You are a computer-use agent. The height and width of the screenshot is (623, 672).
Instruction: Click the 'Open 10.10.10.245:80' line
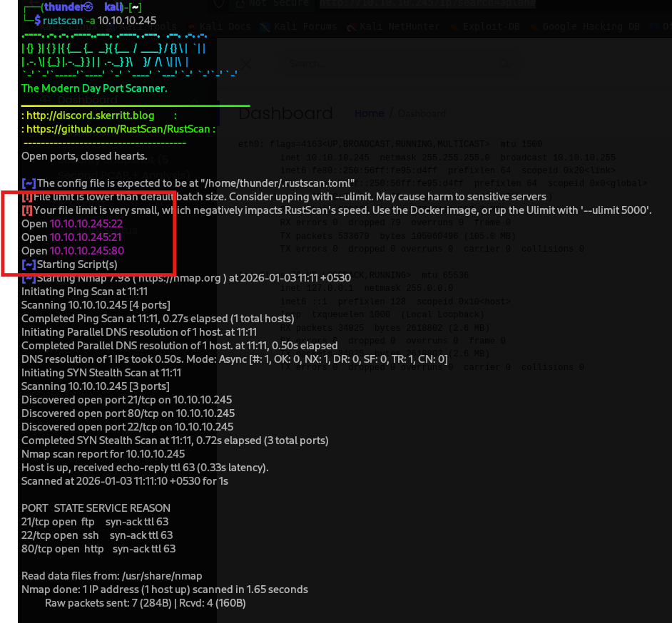[73, 251]
